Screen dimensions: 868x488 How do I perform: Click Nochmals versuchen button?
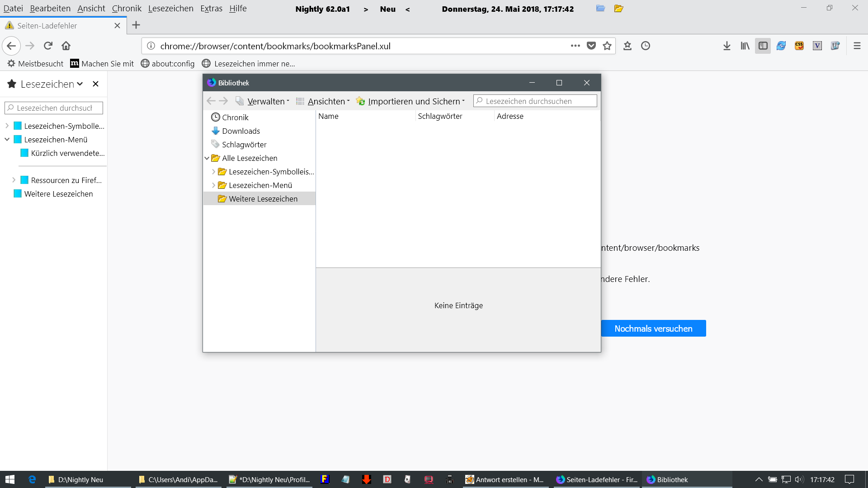point(653,328)
